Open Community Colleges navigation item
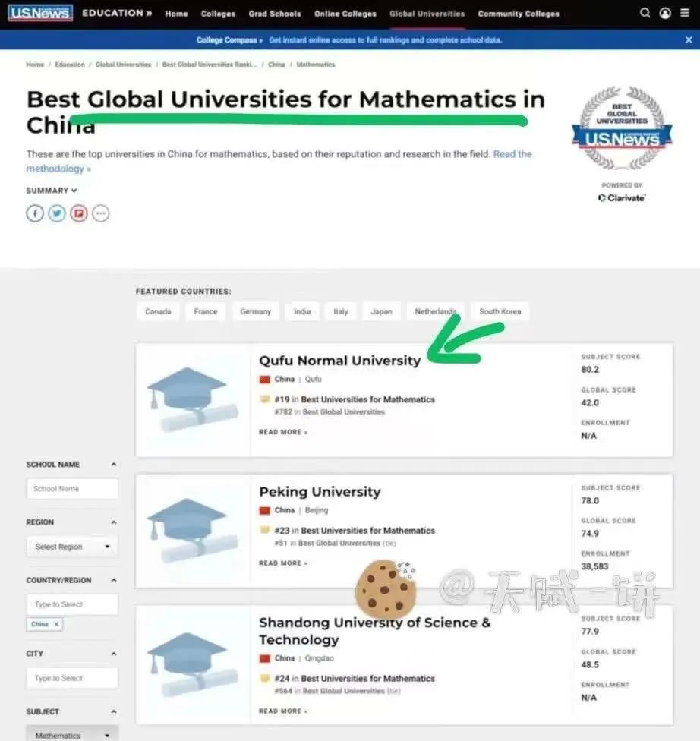 point(519,14)
